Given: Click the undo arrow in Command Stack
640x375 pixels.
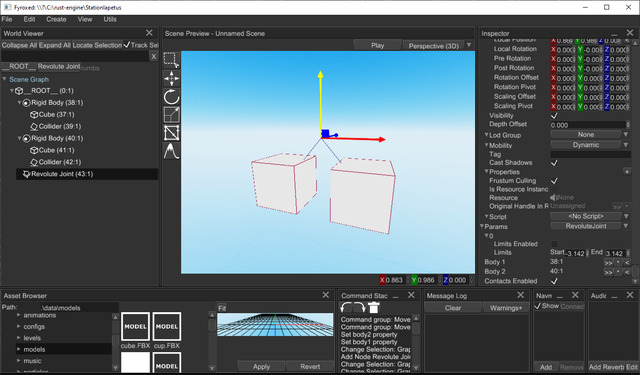Looking at the screenshot, I should click(x=346, y=308).
